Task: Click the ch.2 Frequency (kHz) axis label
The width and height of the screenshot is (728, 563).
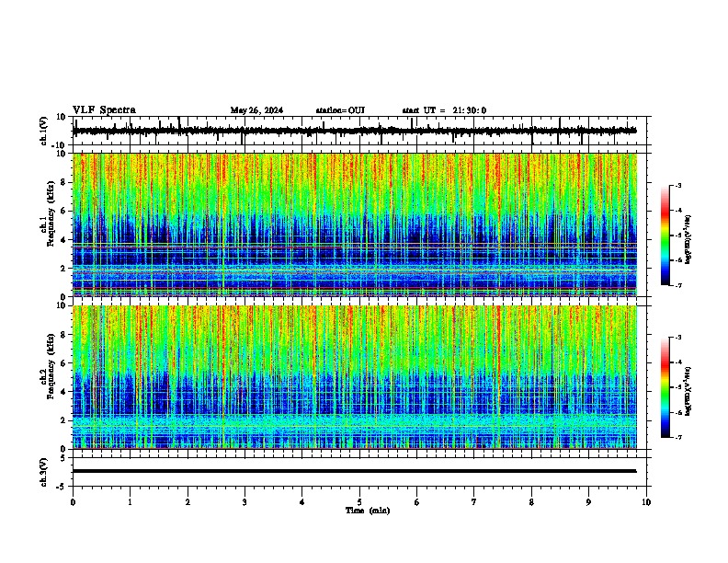Action: [x=48, y=366]
